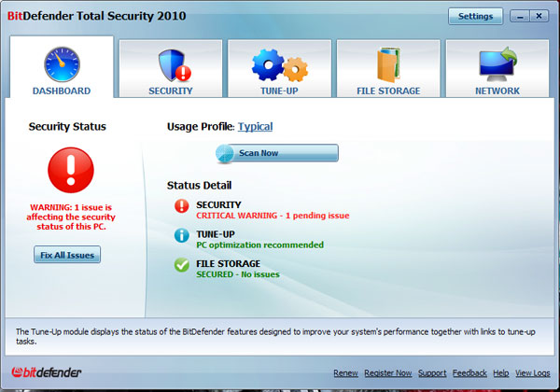
Task: Click the SECURITY status detail heading
Action: click(218, 205)
